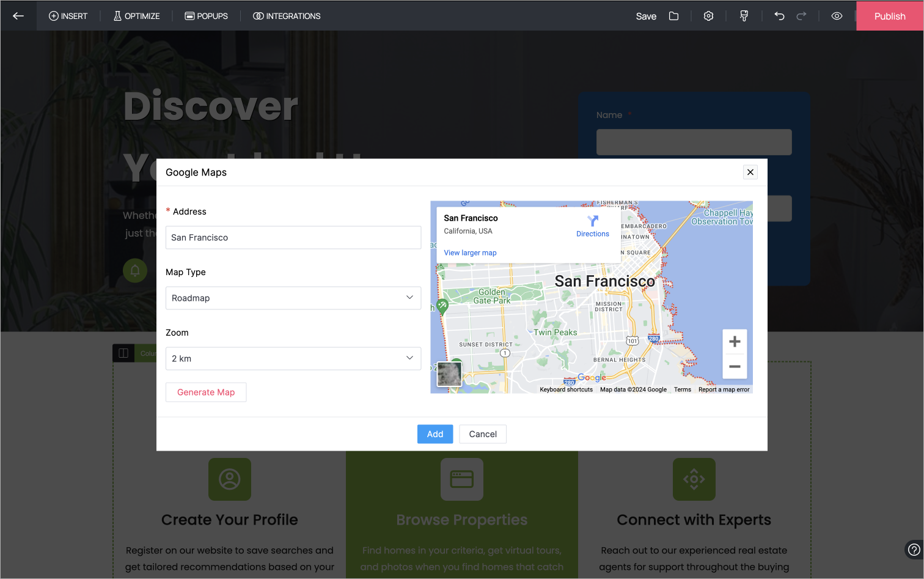
Task: Click the bell icon button in hero
Action: pyautogui.click(x=135, y=270)
